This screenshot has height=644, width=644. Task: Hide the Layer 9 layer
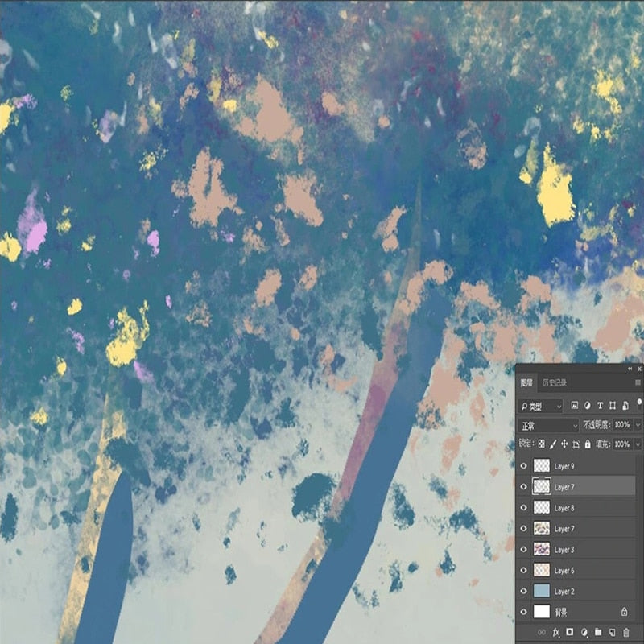click(x=526, y=467)
